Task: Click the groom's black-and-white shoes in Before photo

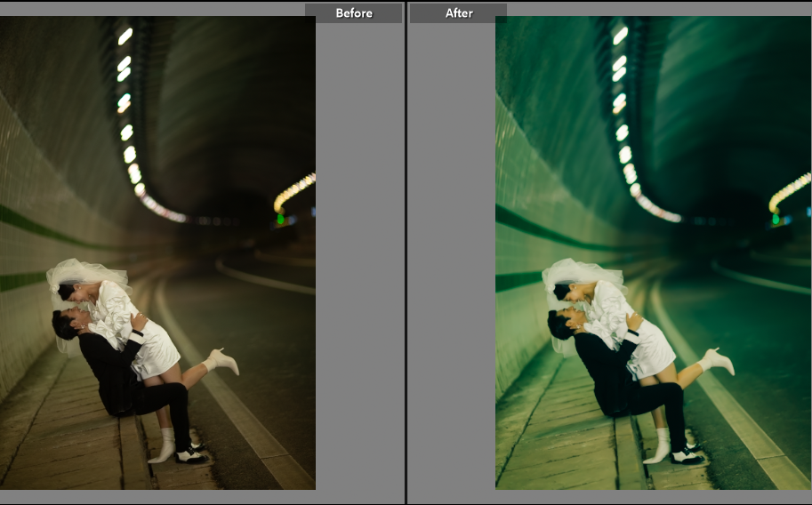Action: point(192,455)
